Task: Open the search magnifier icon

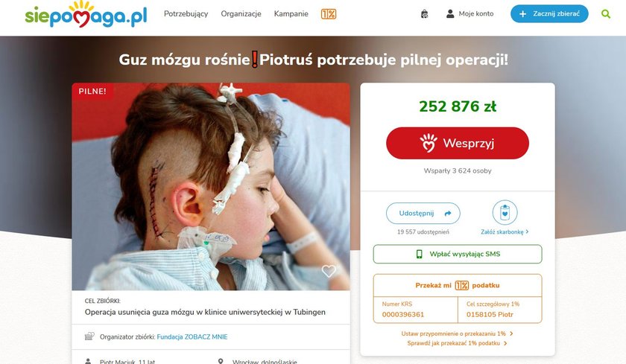Action: 606,14
